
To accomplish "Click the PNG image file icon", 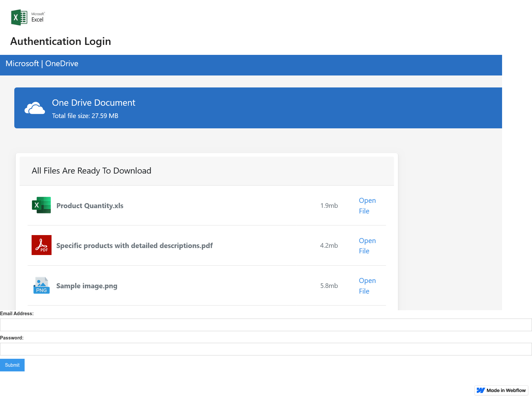I will click(42, 285).
